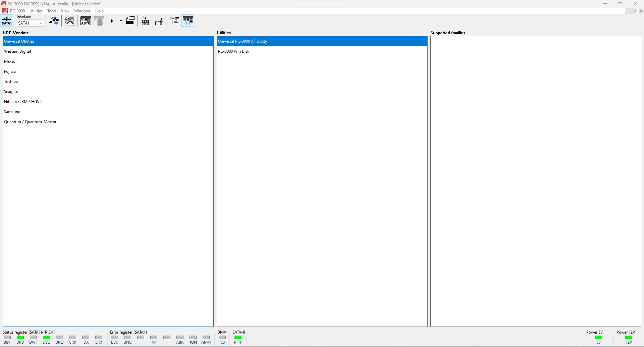Image resolution: width=644 pixels, height=347 pixels.
Task: Toggle the three-column view icon
Action: [188, 21]
